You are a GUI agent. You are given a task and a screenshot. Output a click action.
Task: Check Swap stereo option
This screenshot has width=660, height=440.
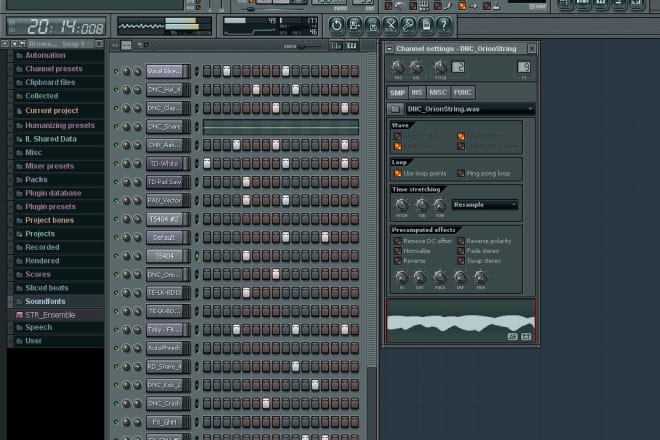(461, 261)
